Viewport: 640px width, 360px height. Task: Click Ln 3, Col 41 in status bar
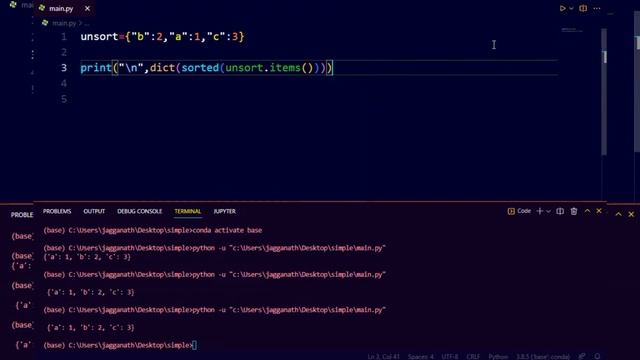(384, 356)
